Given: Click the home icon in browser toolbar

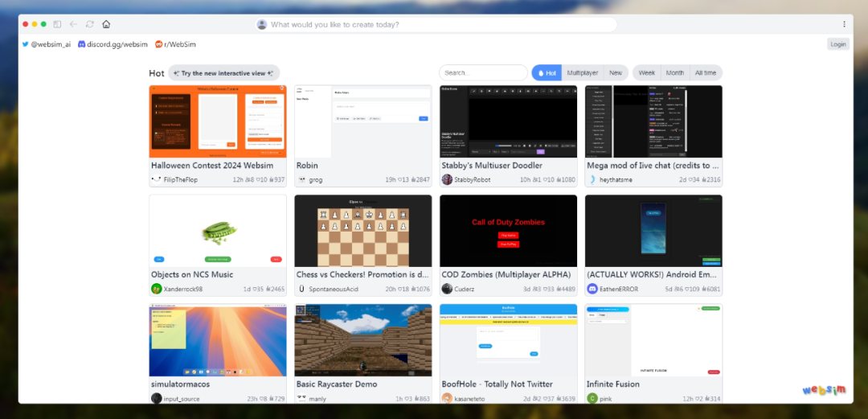Looking at the screenshot, I should pos(106,24).
